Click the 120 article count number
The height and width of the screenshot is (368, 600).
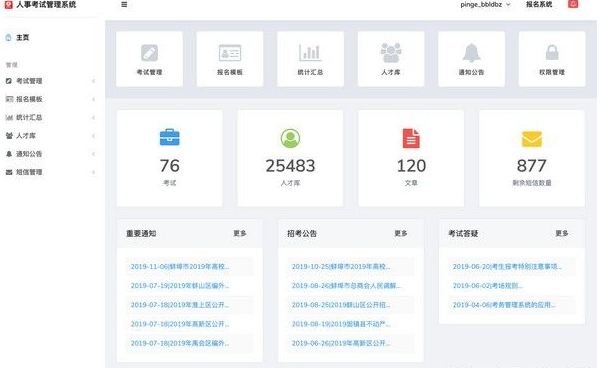411,166
